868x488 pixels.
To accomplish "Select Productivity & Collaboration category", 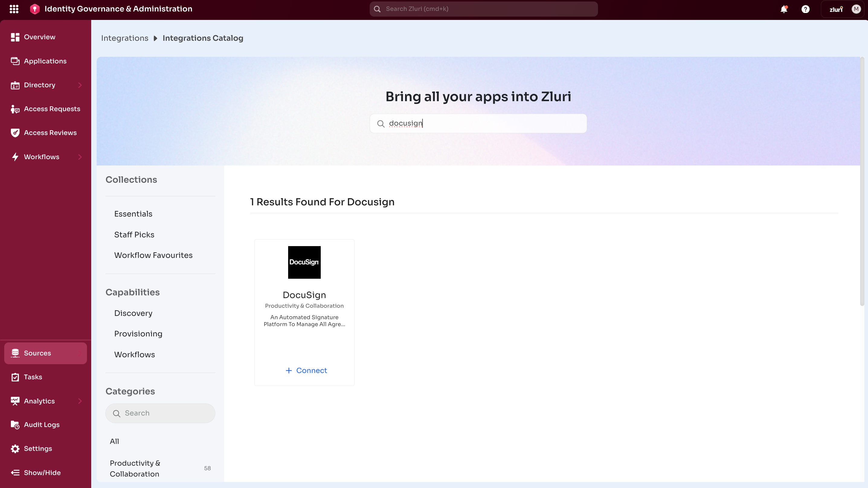I will pos(135,468).
